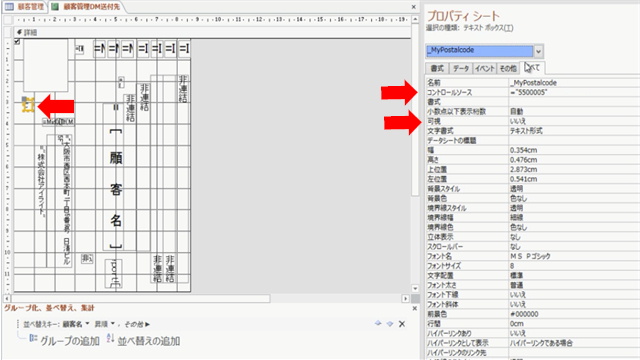Screen dimensions: 640x360
Task: Open the _MyPostalcode object selector dropdown
Action: point(538,51)
